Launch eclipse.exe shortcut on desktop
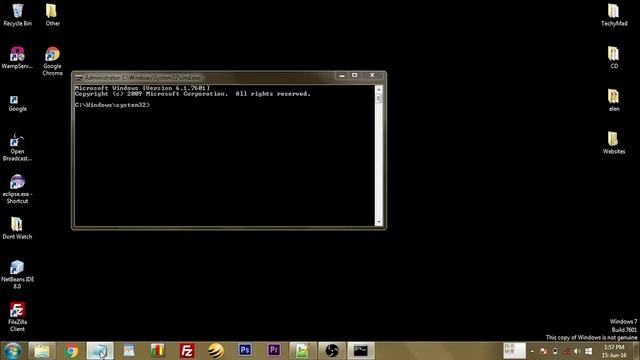Viewport: 640px width, 360px height. click(x=17, y=189)
